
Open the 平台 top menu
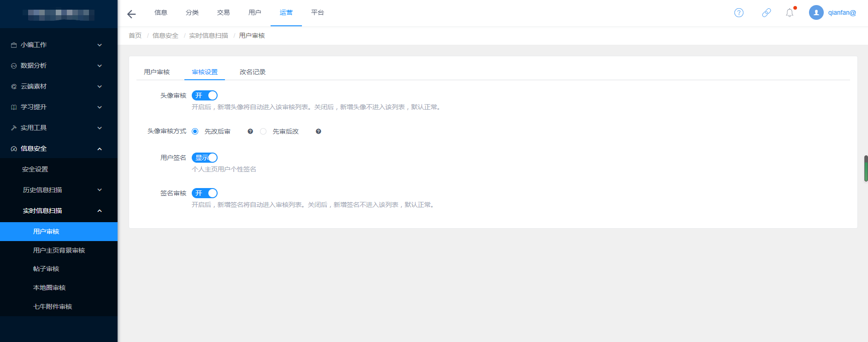point(318,12)
